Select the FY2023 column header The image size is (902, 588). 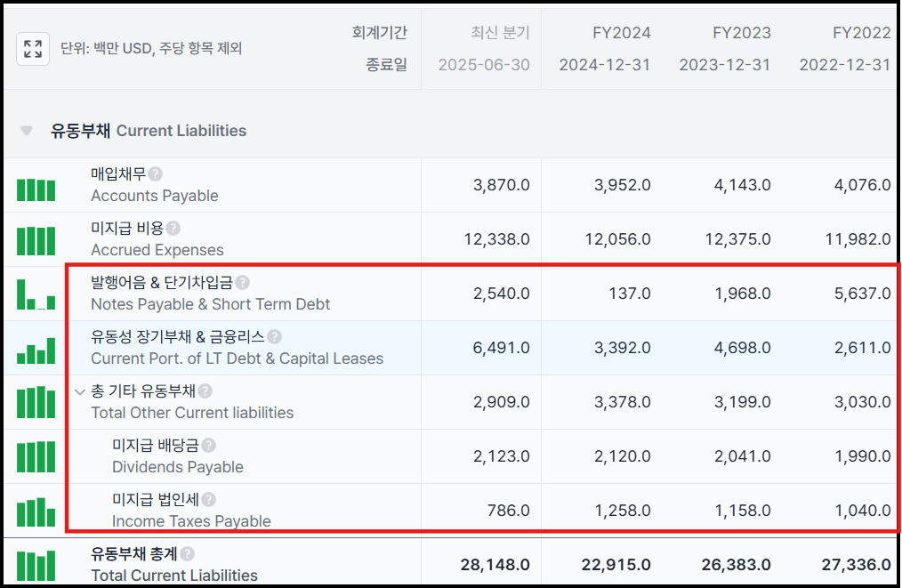742,33
